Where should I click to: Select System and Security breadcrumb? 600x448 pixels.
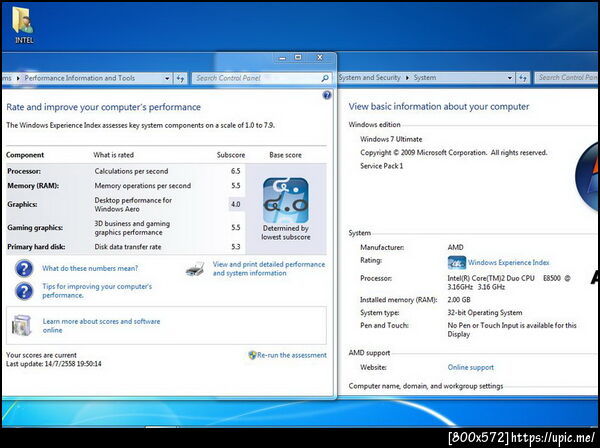(x=370, y=78)
